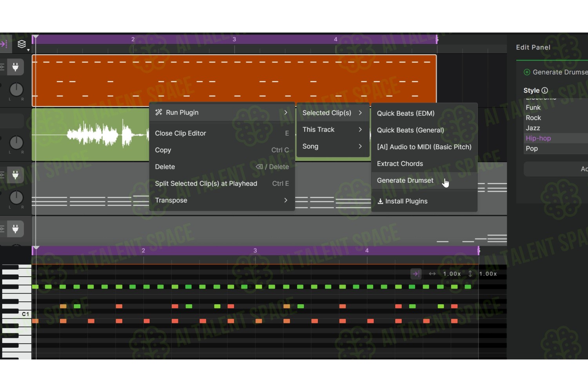
Task: Click bar 3 on the arrangement ruler
Action: click(x=234, y=39)
